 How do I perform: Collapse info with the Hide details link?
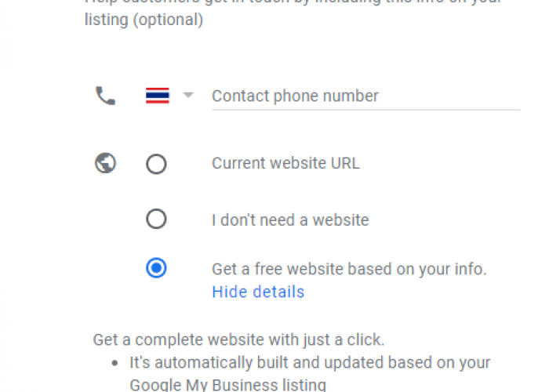click(258, 292)
